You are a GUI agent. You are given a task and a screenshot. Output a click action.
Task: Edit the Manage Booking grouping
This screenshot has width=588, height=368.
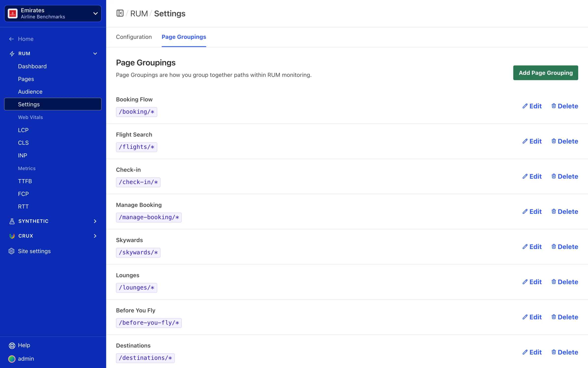[532, 211]
